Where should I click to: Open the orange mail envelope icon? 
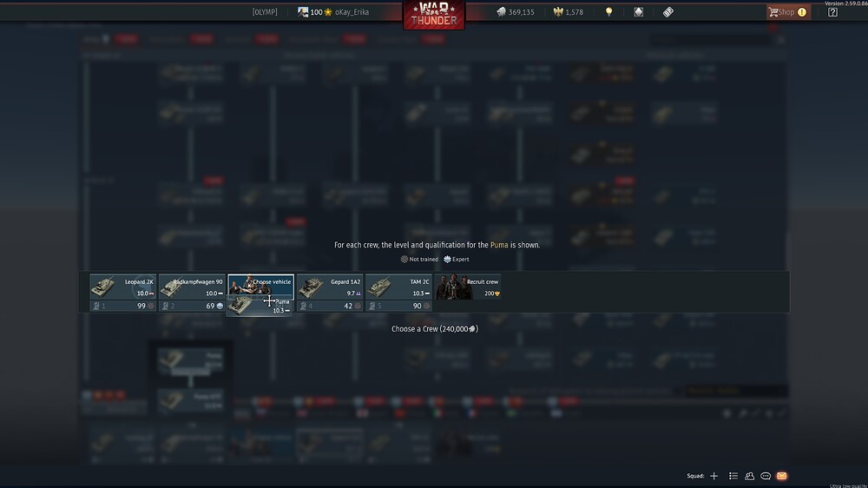[x=782, y=476]
